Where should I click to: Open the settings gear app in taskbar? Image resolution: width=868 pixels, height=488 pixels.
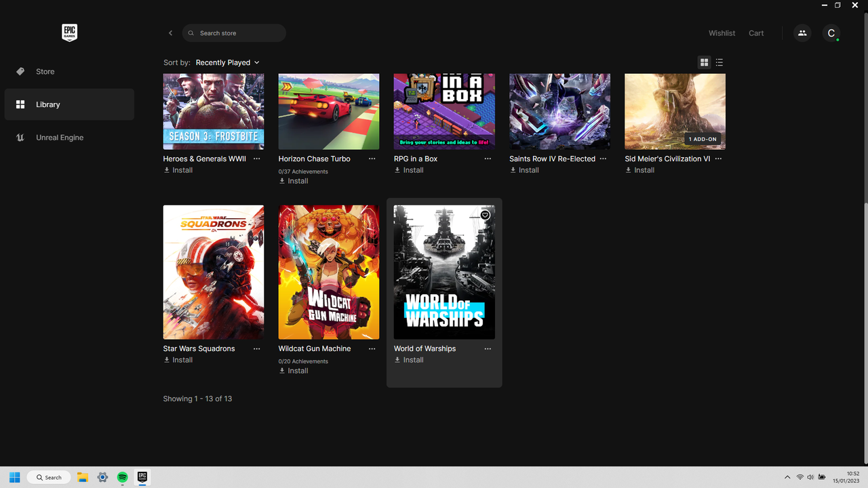[x=102, y=477]
